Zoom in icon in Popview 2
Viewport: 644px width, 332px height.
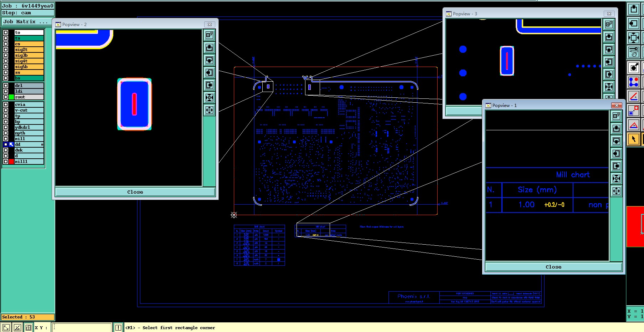210,97
